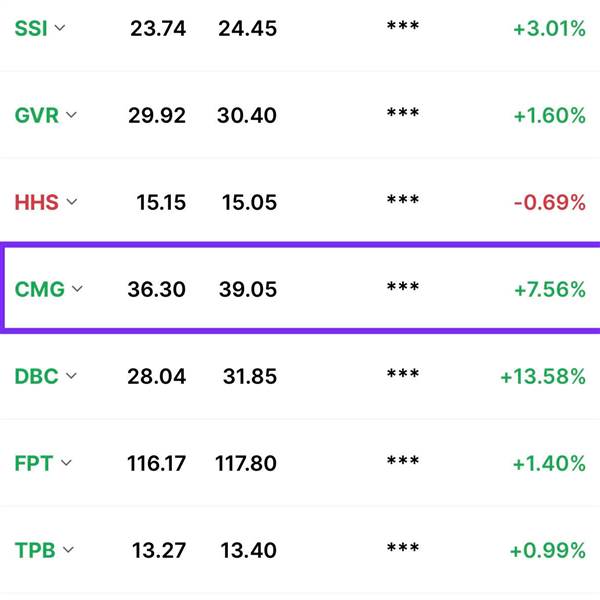Click the -0.69% change for HHS
Image resolution: width=600 pixels, height=600 pixels.
pyautogui.click(x=549, y=202)
